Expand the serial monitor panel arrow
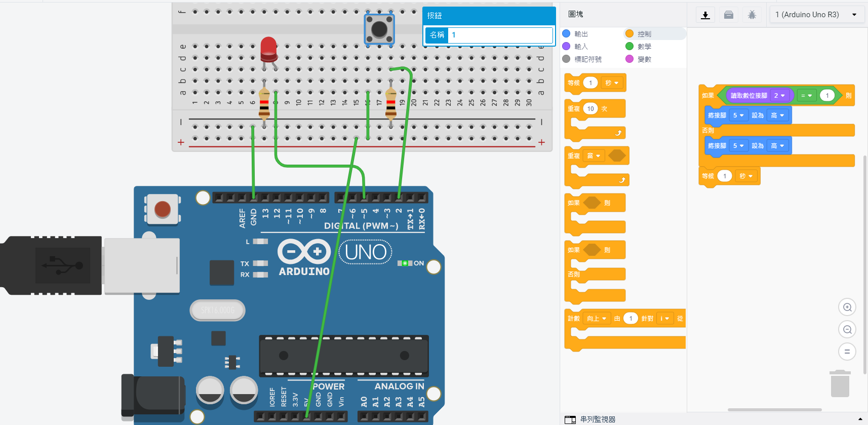 click(860, 419)
